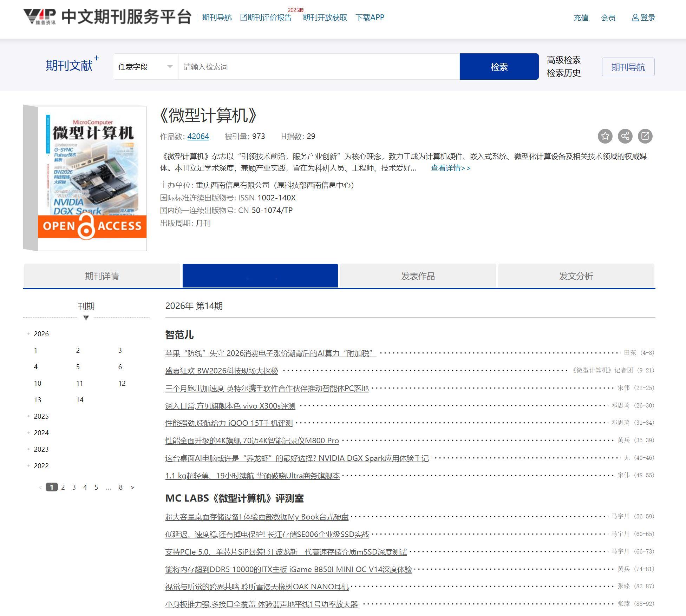Click the 会员 membership link
This screenshot has width=686, height=616.
click(608, 18)
